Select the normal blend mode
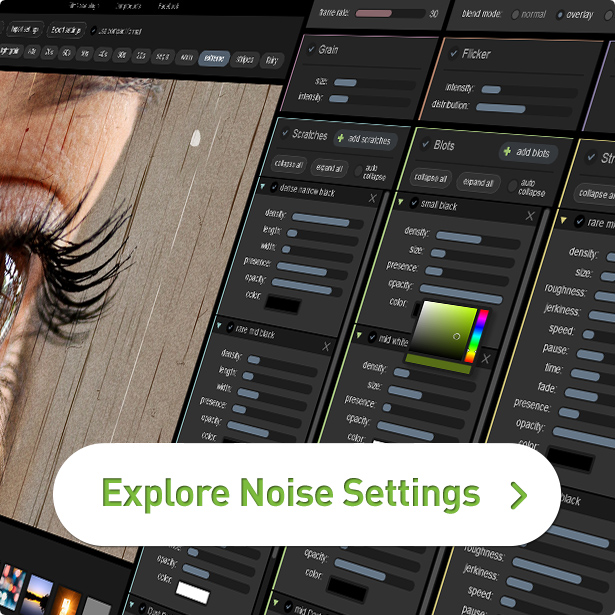615x615 pixels. [x=515, y=15]
